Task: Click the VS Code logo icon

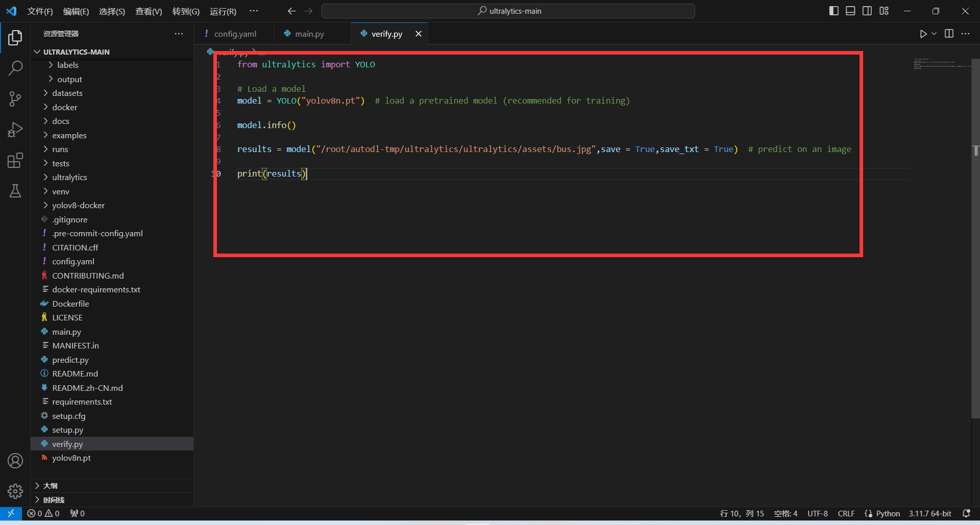Action: point(11,11)
